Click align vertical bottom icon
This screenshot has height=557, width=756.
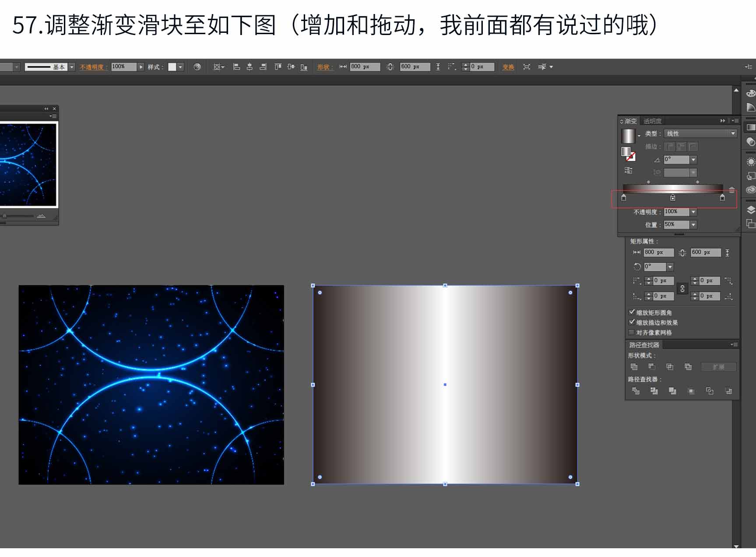(x=304, y=67)
